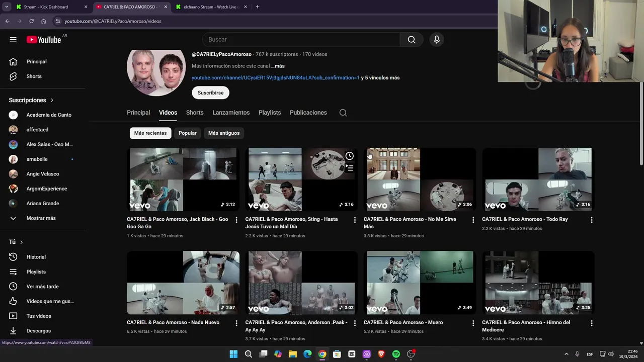Select the Videos channel tab

click(168, 113)
